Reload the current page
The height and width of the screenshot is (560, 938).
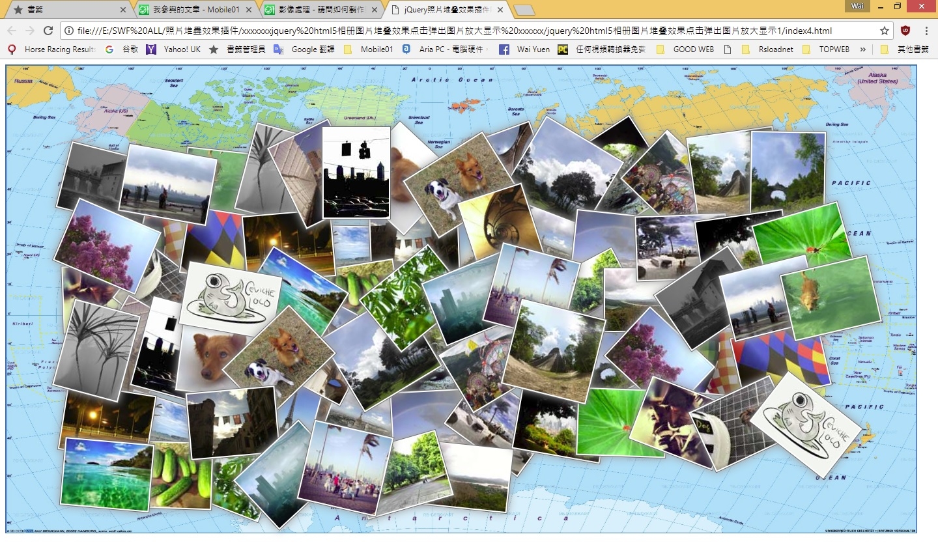tap(48, 31)
